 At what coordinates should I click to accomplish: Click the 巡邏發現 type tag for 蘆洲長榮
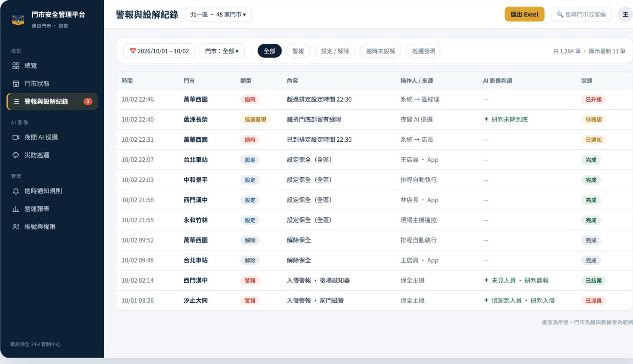tap(255, 119)
